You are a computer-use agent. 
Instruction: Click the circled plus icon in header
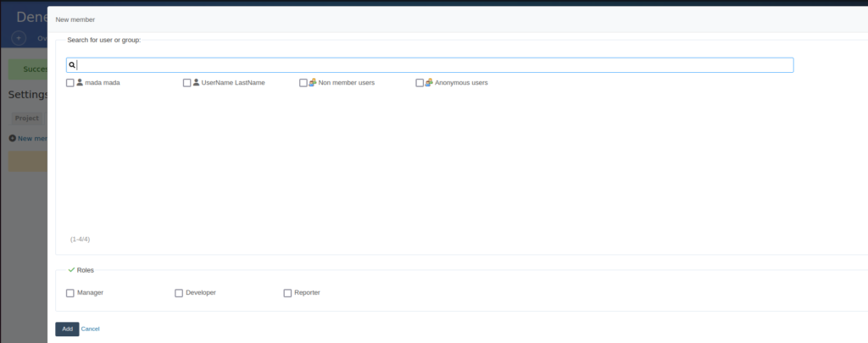click(x=19, y=38)
